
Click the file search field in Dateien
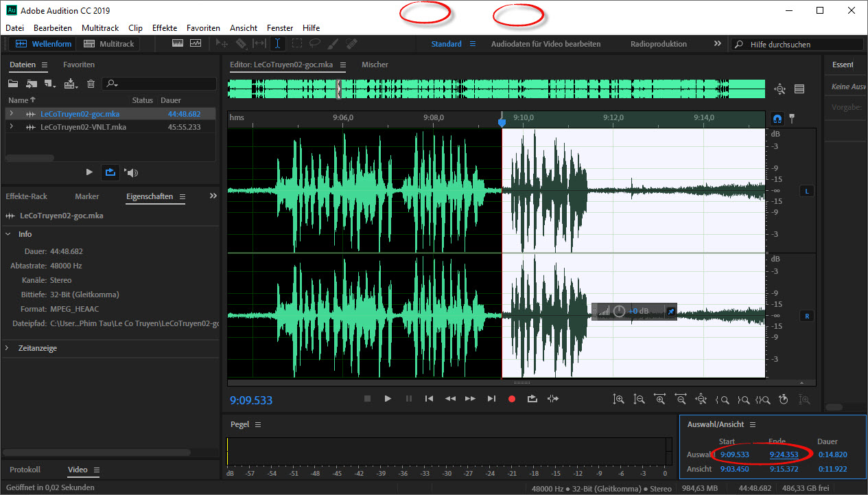tap(159, 84)
